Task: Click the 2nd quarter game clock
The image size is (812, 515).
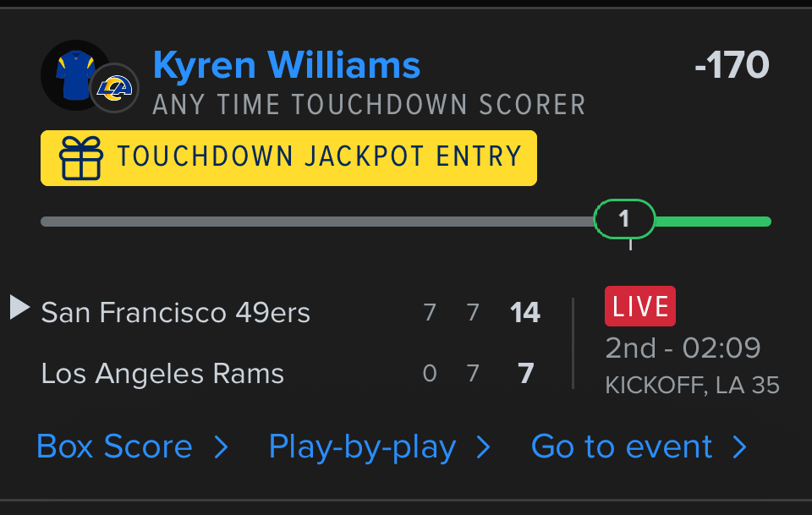Action: coord(683,348)
